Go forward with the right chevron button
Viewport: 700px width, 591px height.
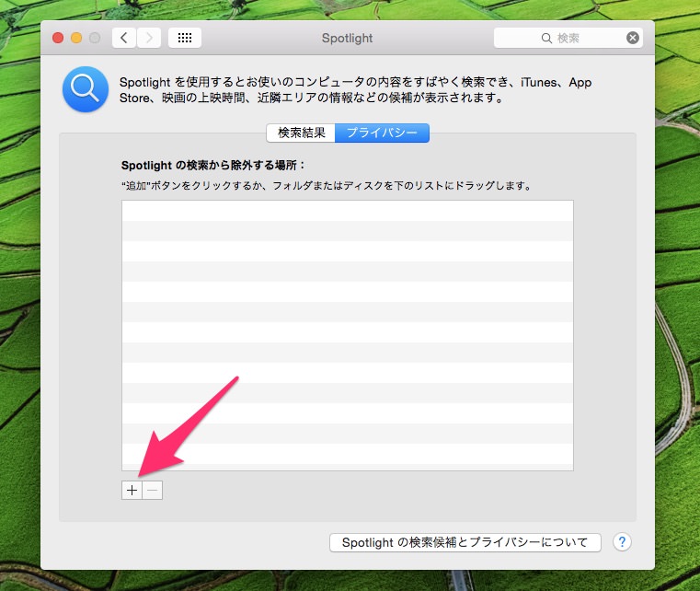click(149, 38)
